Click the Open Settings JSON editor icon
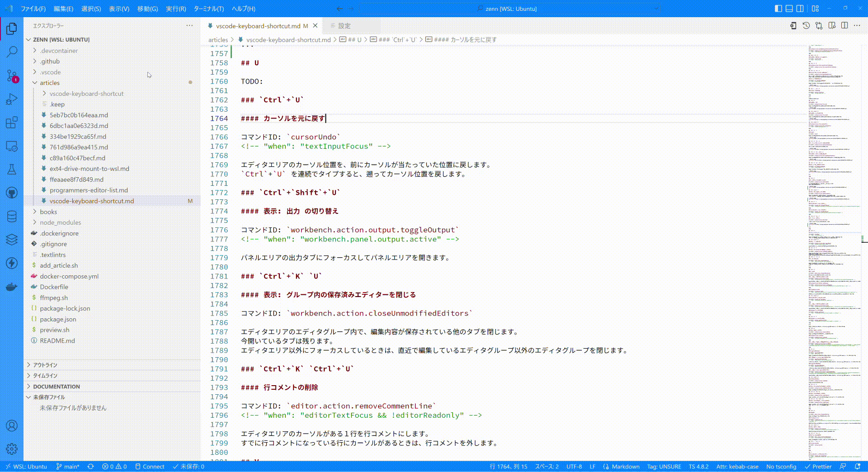The width and height of the screenshot is (868, 472). (793, 26)
